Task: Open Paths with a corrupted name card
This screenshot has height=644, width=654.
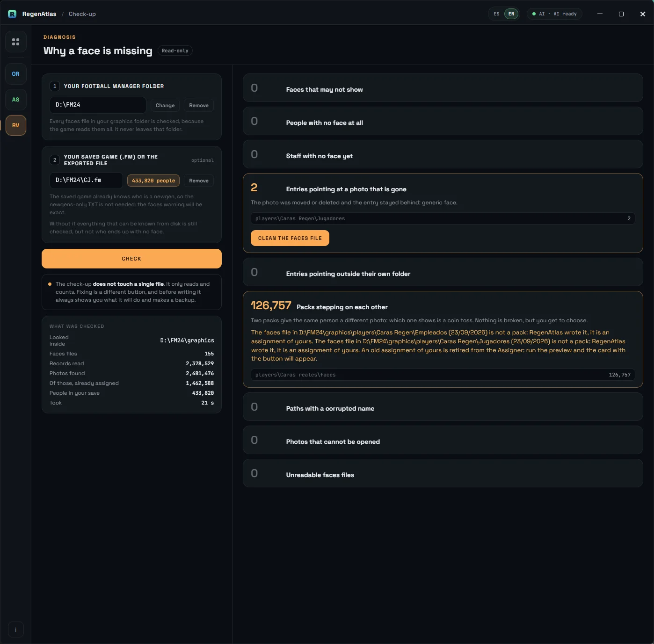Action: [x=443, y=407]
